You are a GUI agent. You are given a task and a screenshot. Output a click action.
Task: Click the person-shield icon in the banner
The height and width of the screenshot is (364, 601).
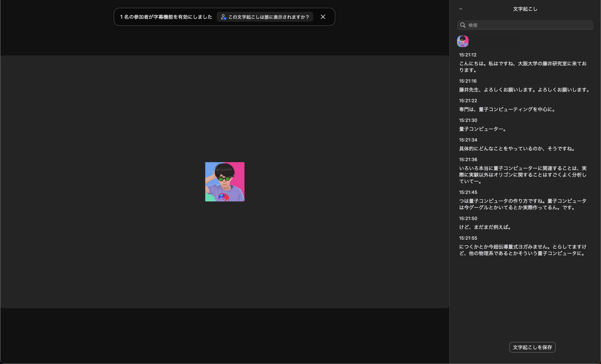(223, 17)
